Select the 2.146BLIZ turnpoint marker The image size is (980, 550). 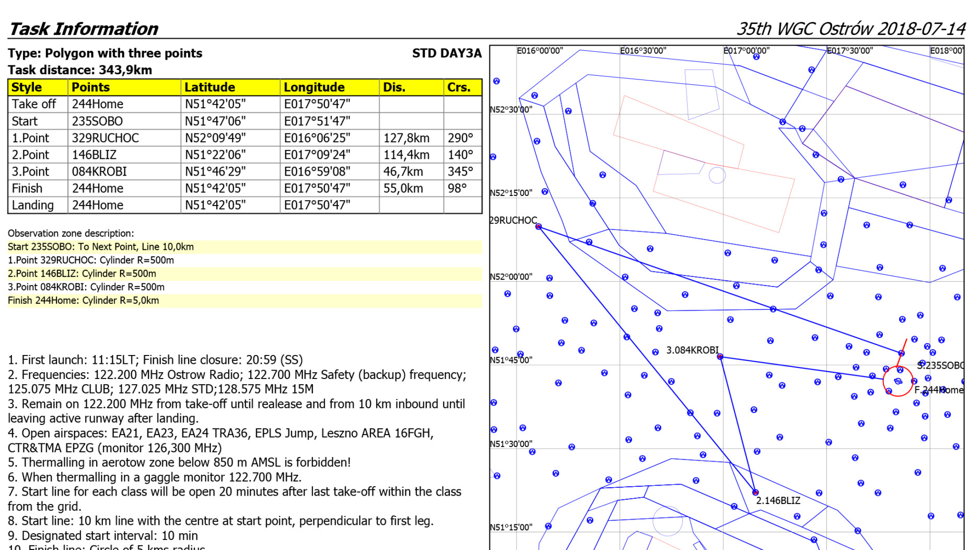click(x=755, y=492)
